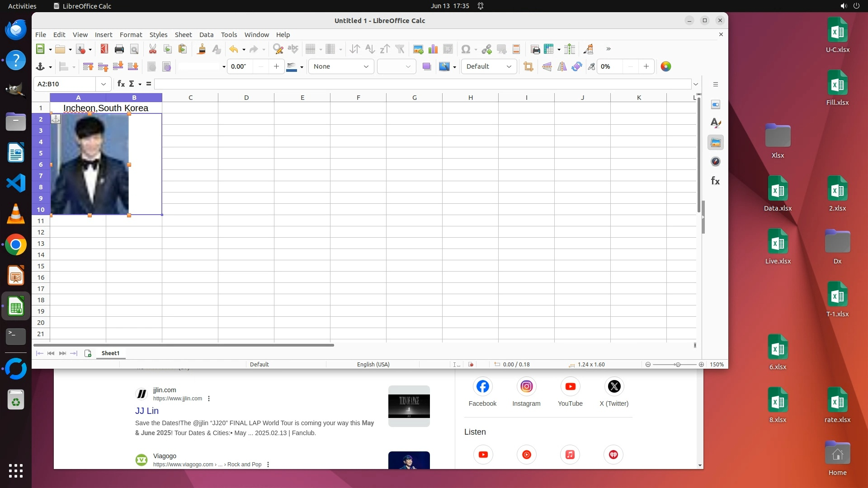Click the Insert Chart icon
The height and width of the screenshot is (488, 868).
[433, 49]
